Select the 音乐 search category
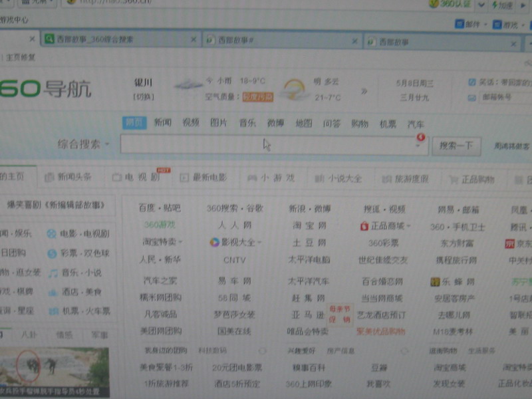This screenshot has width=532, height=399. tap(247, 123)
